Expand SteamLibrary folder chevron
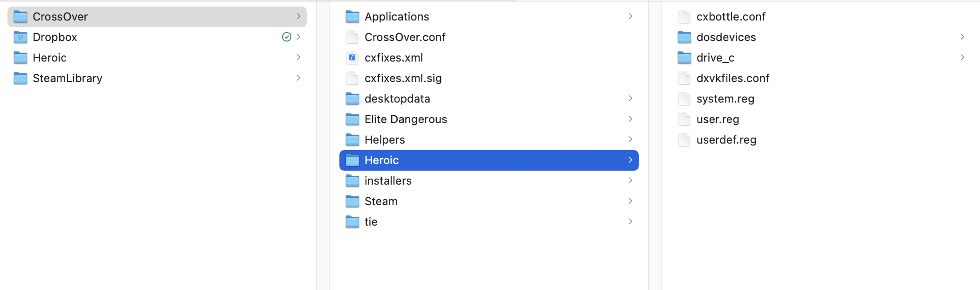 [x=298, y=78]
